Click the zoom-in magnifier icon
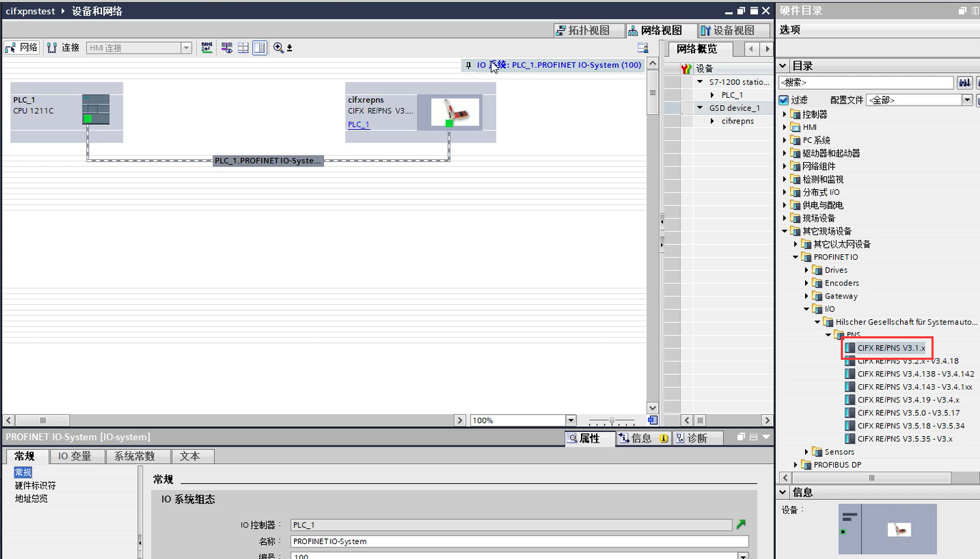The width and height of the screenshot is (980, 559). click(278, 48)
